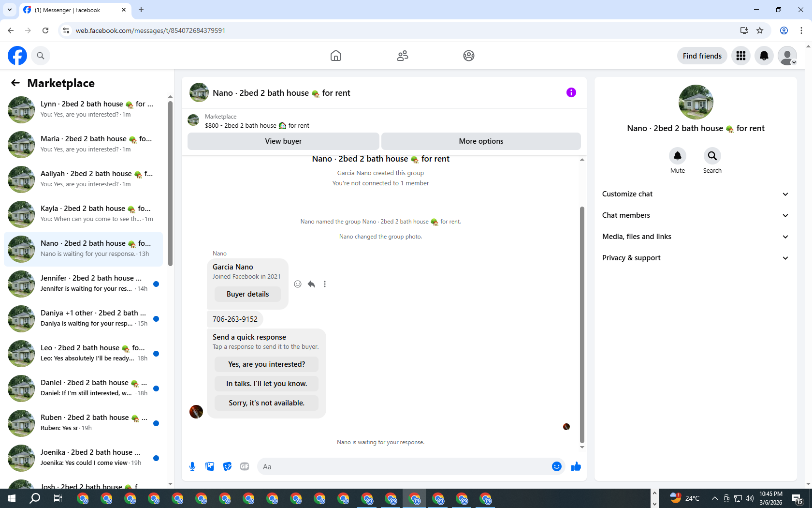
Task: Open Ruben 2bed 2 bath house conversation
Action: pos(83,423)
